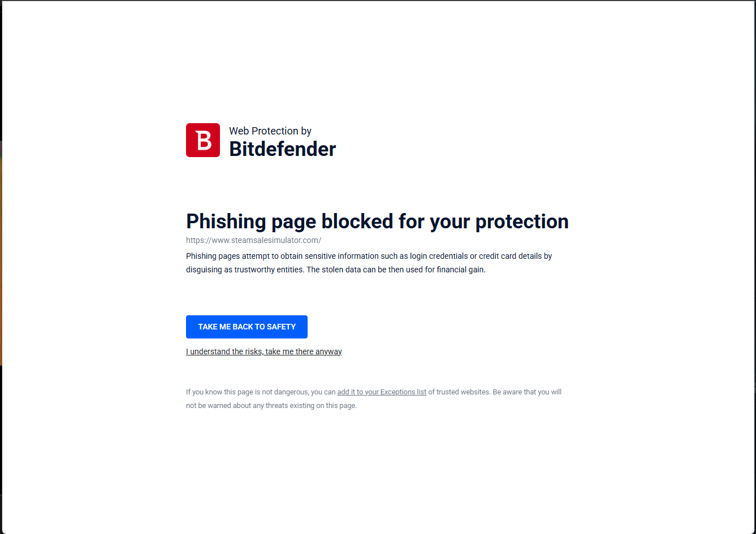Click TAKE ME BACK TO SAFETY button
The image size is (756, 534).
pyautogui.click(x=247, y=327)
